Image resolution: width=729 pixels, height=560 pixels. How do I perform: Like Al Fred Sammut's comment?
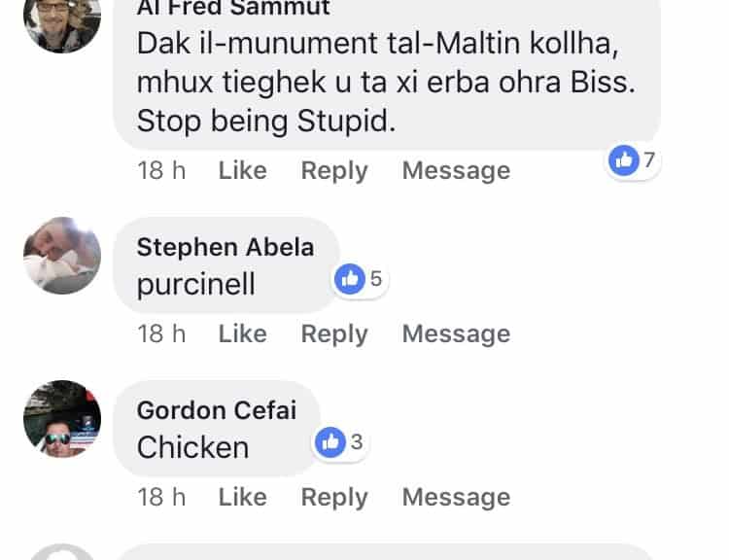tap(242, 170)
